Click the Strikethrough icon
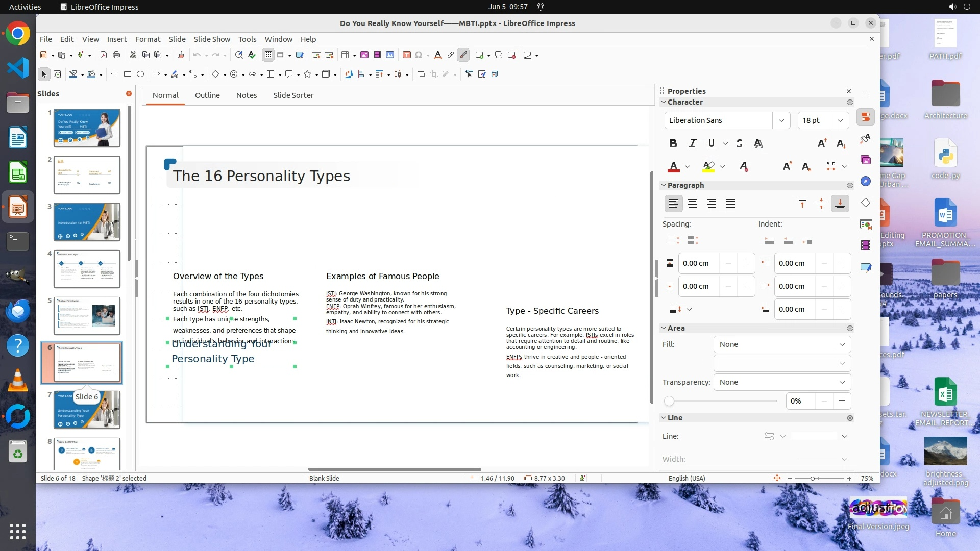This screenshot has width=980, height=551. (x=740, y=144)
